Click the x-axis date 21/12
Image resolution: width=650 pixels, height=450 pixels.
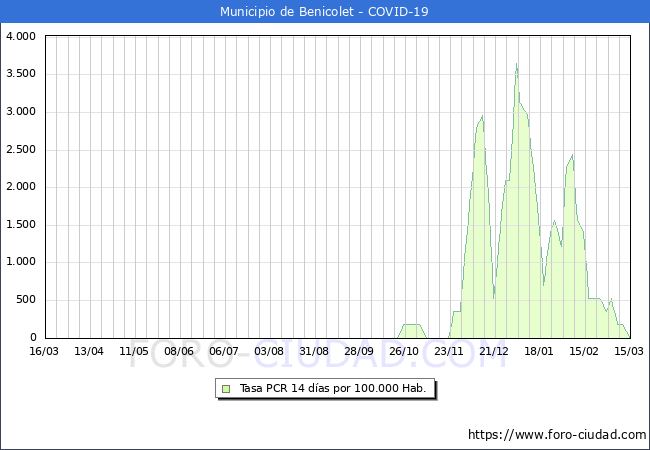click(494, 351)
